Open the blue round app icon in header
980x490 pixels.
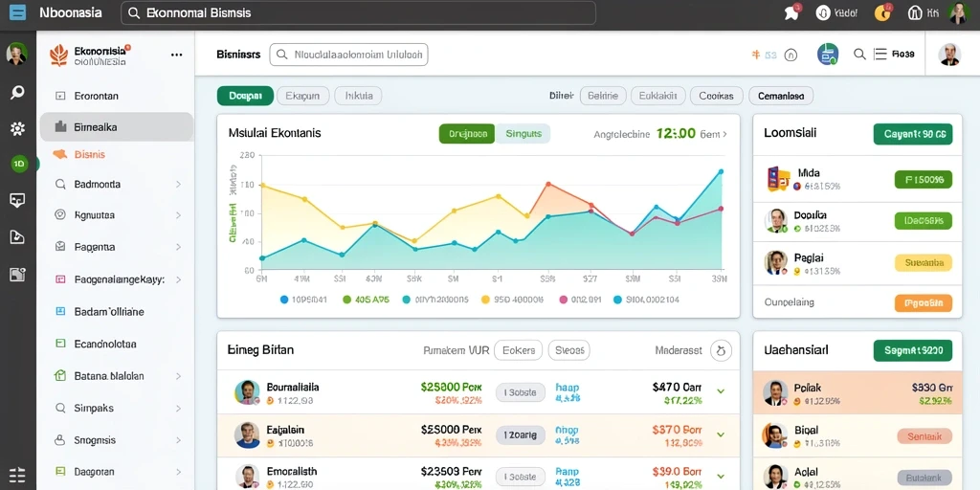(828, 55)
